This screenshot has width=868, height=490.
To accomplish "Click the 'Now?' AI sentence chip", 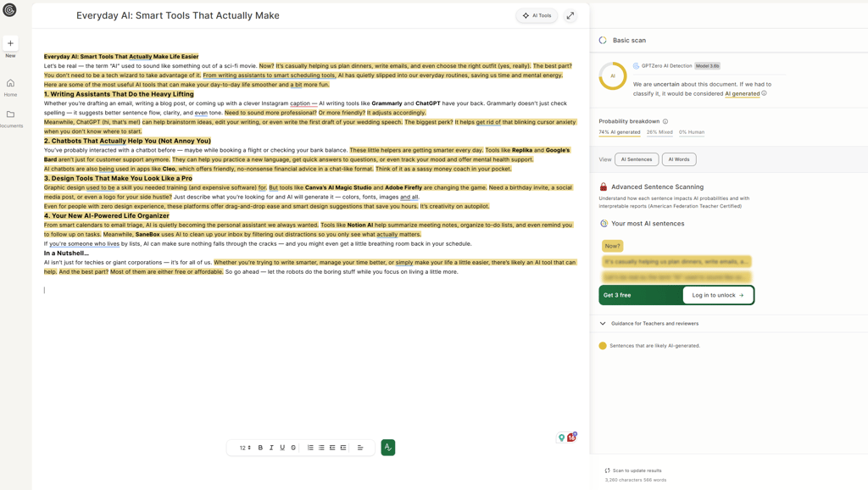I will click(612, 246).
